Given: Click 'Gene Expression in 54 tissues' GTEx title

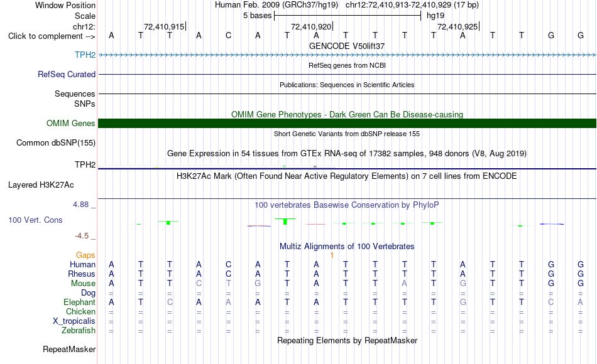Looking at the screenshot, I should 347,153.
